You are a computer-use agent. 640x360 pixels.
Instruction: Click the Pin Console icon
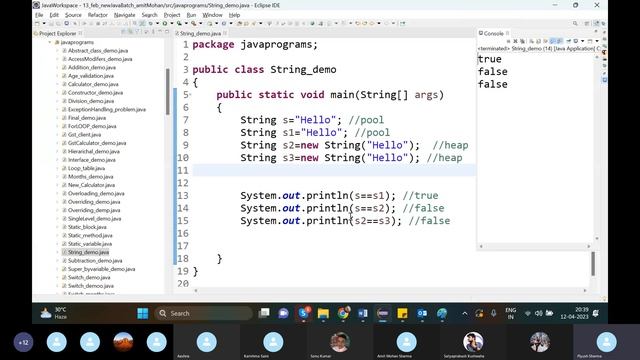569,41
